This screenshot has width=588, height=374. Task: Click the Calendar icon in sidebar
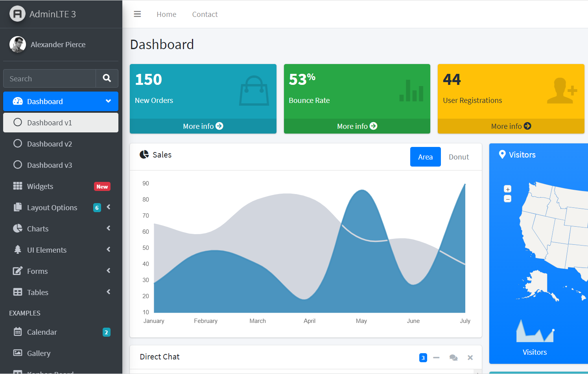pyautogui.click(x=18, y=332)
